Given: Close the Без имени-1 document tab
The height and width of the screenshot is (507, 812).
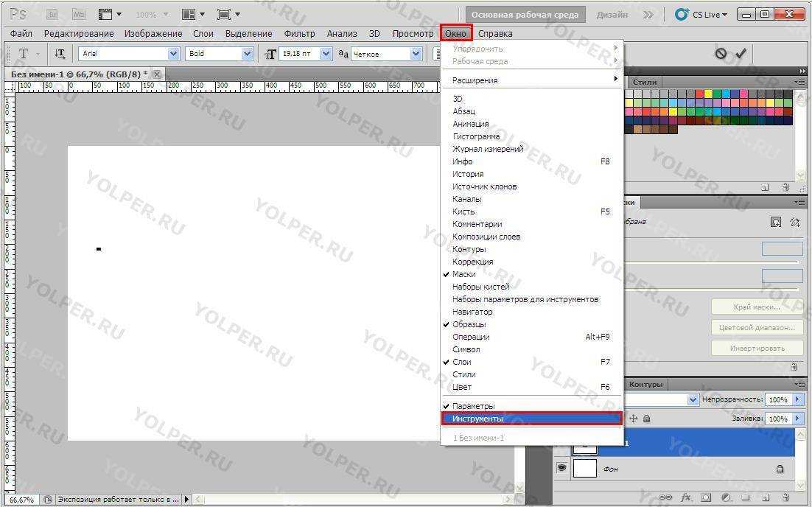Looking at the screenshot, I should click(157, 74).
